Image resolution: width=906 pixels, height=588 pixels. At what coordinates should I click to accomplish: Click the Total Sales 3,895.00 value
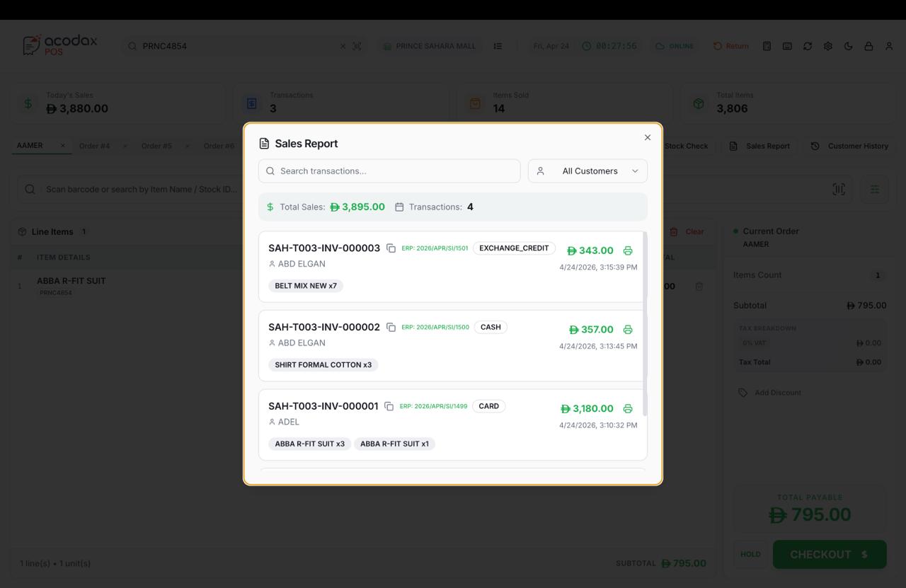tap(357, 207)
